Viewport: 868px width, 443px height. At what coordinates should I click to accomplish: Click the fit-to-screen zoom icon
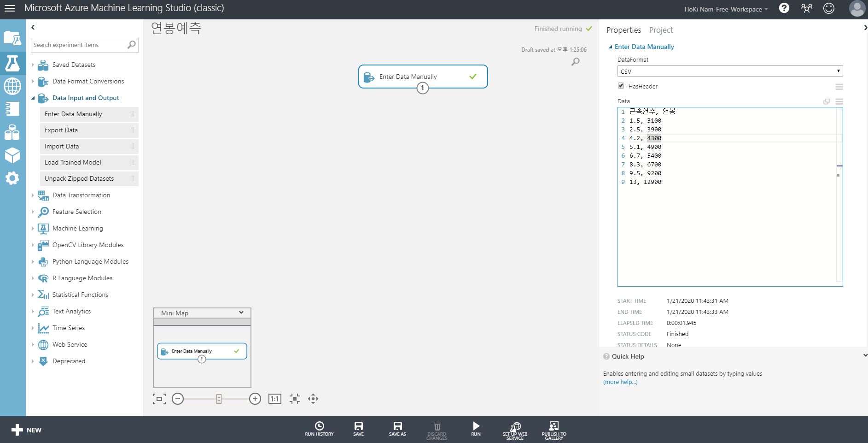(x=294, y=398)
